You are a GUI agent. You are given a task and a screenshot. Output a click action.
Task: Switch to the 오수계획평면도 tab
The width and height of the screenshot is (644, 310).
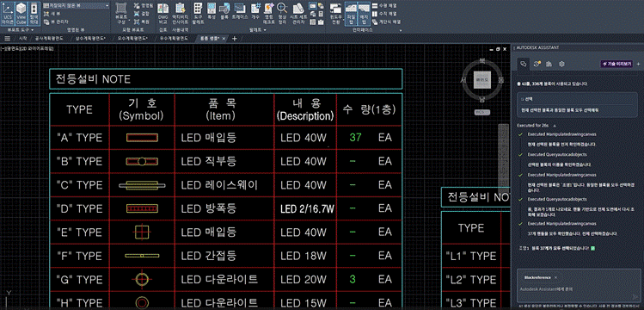(x=133, y=38)
